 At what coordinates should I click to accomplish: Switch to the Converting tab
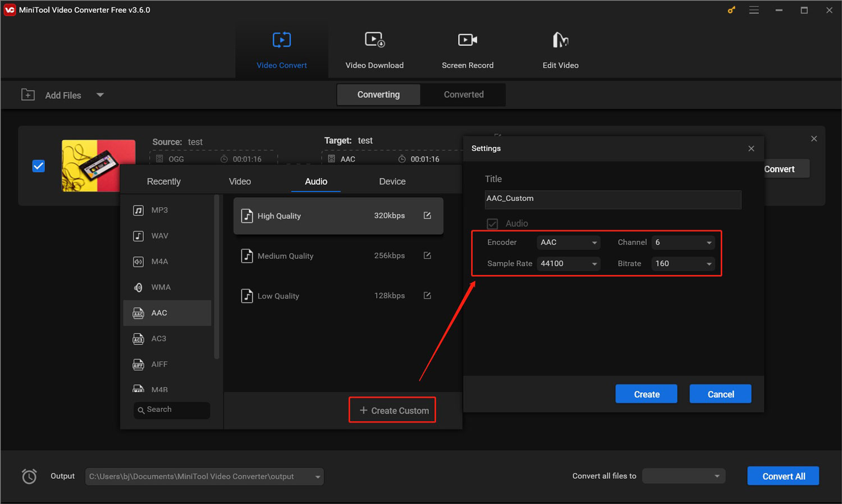(378, 94)
